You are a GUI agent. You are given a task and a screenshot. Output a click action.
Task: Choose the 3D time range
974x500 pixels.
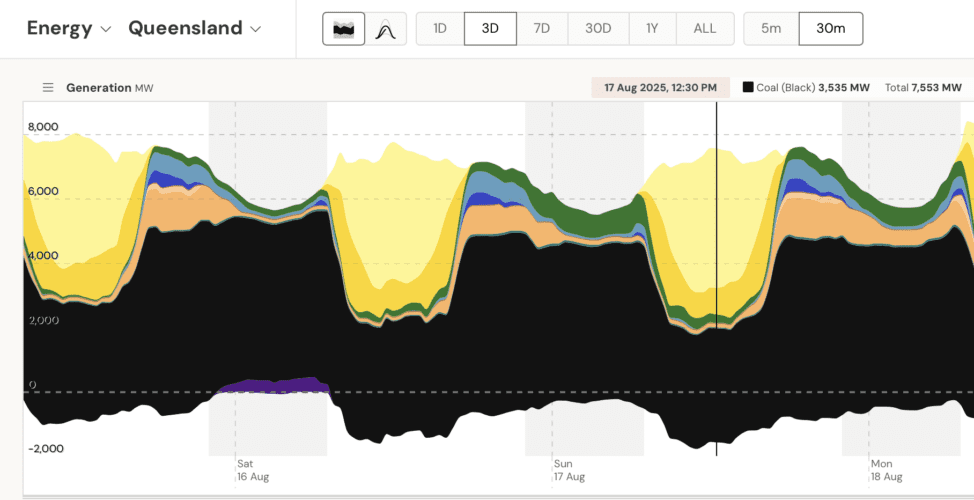(x=490, y=29)
